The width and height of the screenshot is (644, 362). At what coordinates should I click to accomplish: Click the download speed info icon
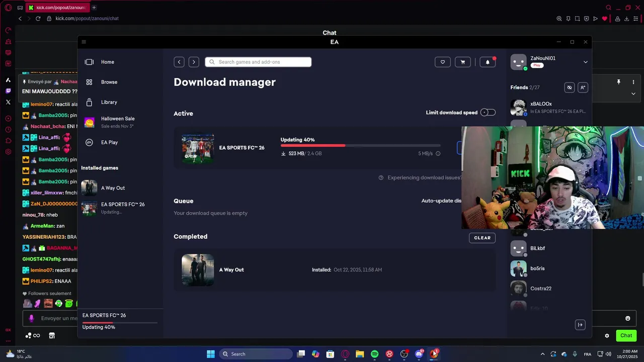[x=438, y=154]
